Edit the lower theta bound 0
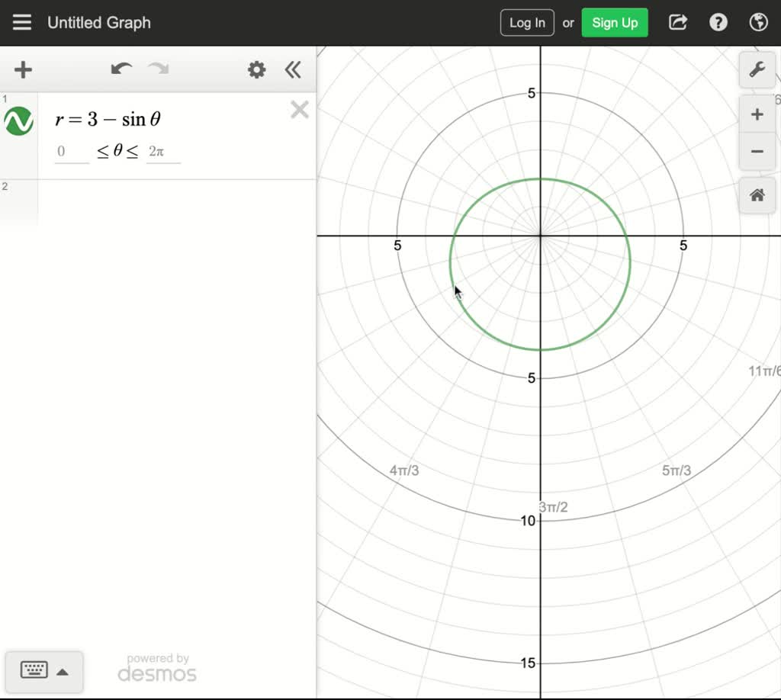This screenshot has width=781, height=700. (72, 151)
